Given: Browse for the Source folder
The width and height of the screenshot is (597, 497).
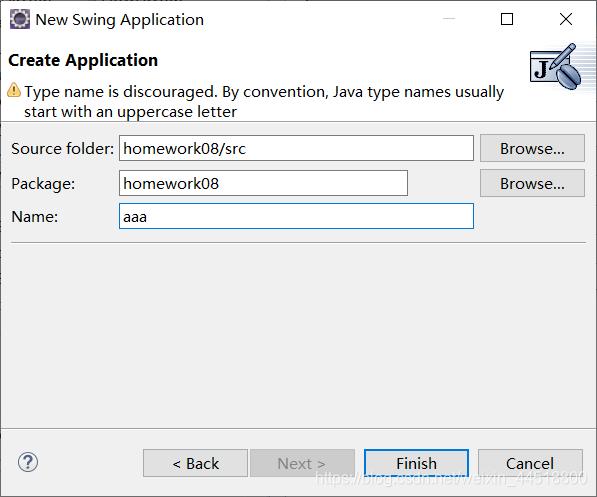Looking at the screenshot, I should pos(532,148).
